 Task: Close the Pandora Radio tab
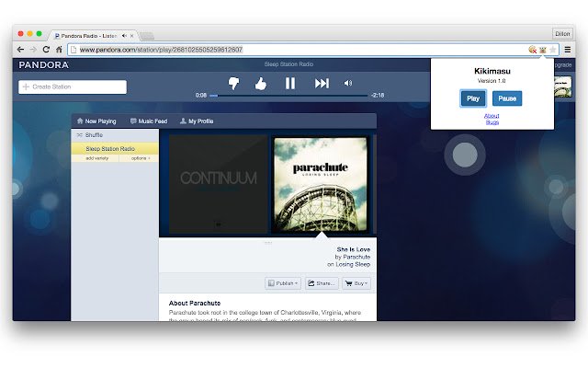tap(131, 36)
